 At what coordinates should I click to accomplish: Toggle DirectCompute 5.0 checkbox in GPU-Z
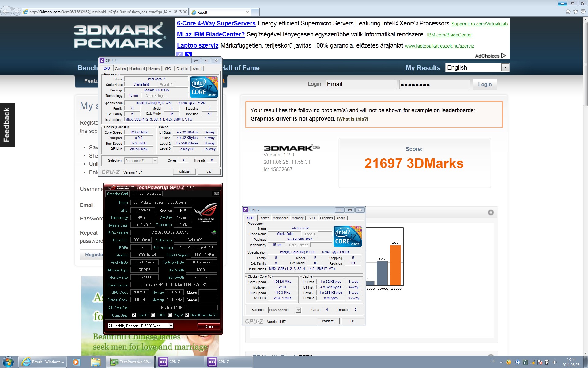187,315
